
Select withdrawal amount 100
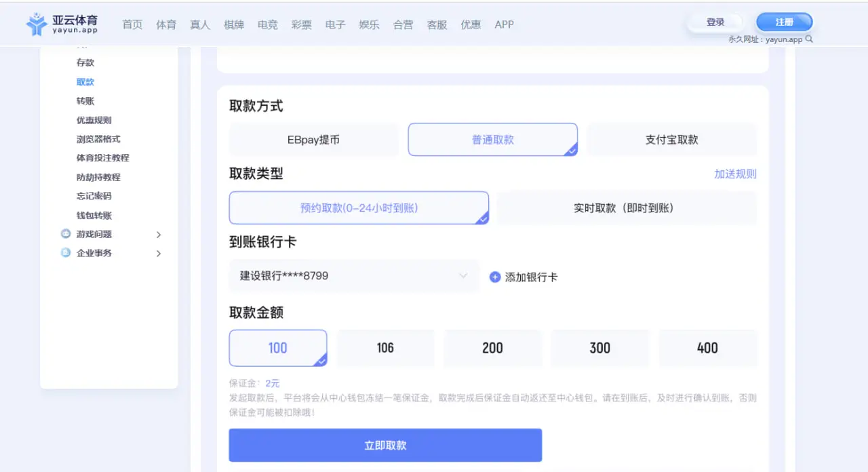tap(278, 348)
